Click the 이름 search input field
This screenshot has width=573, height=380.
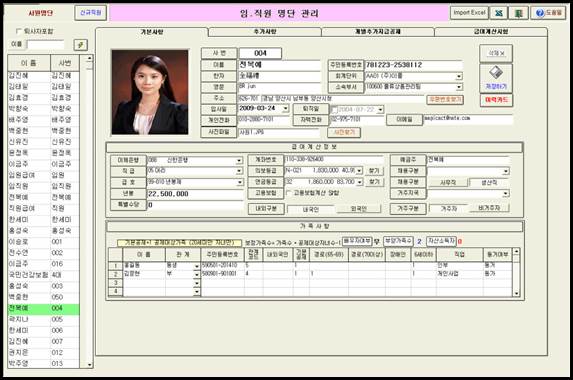46,45
